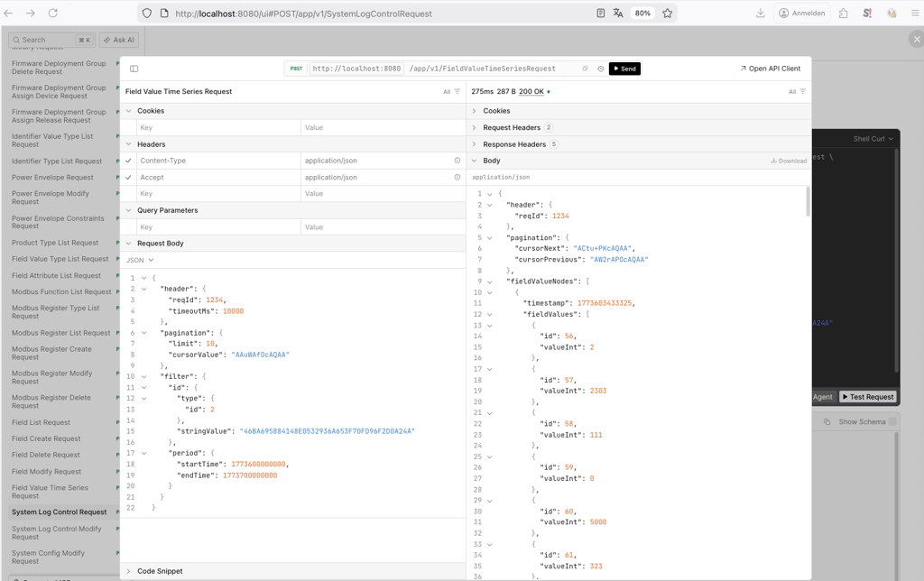Open Field Value Time Series Request sidebar item
This screenshot has height=581, width=924.
51,492
